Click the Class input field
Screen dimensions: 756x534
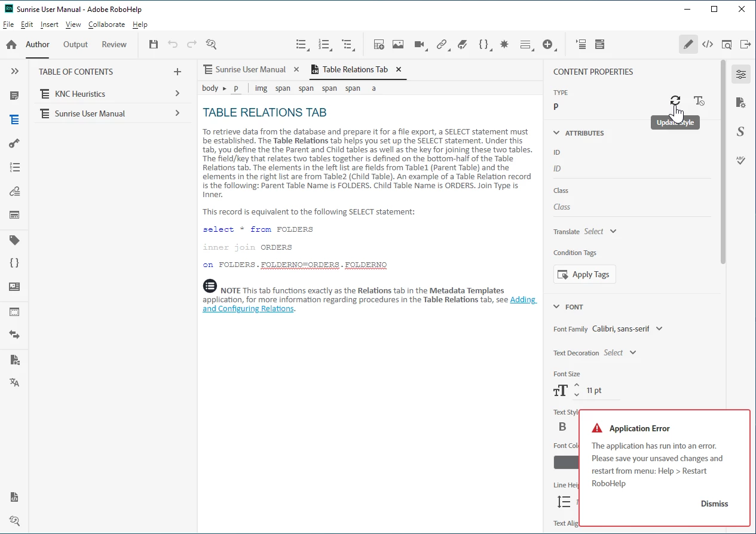[x=632, y=207]
